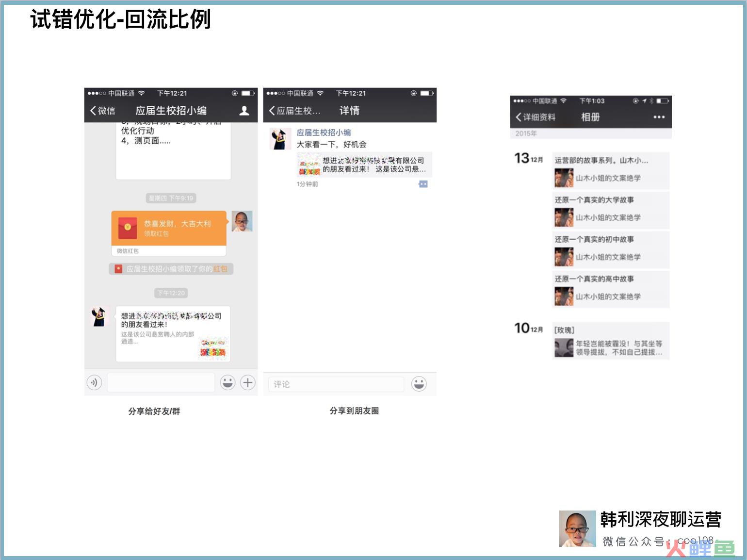
Task: Select the 13 12月 date label
Action: click(529, 158)
